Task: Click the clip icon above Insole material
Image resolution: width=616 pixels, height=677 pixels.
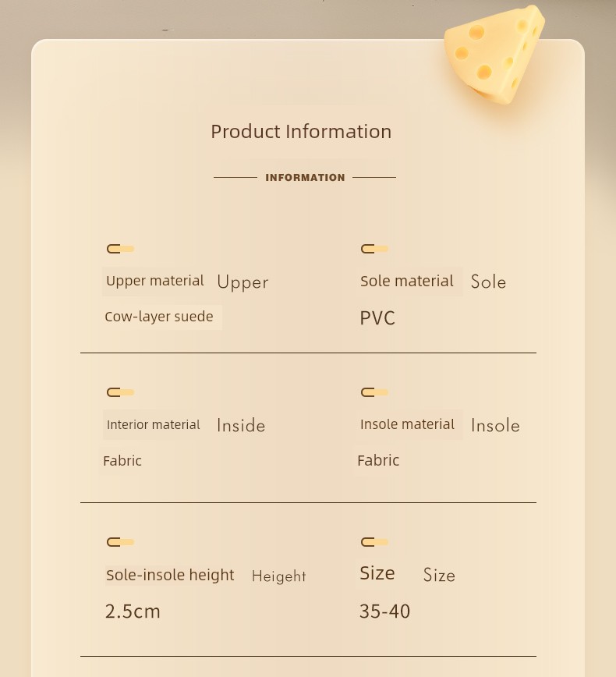Action: pos(375,392)
